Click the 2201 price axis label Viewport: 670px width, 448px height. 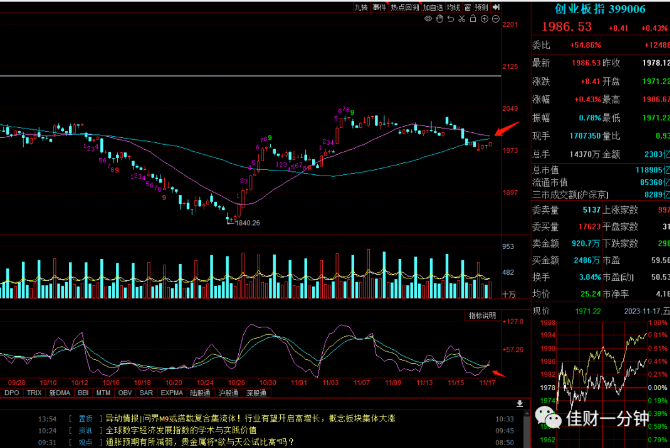510,25
